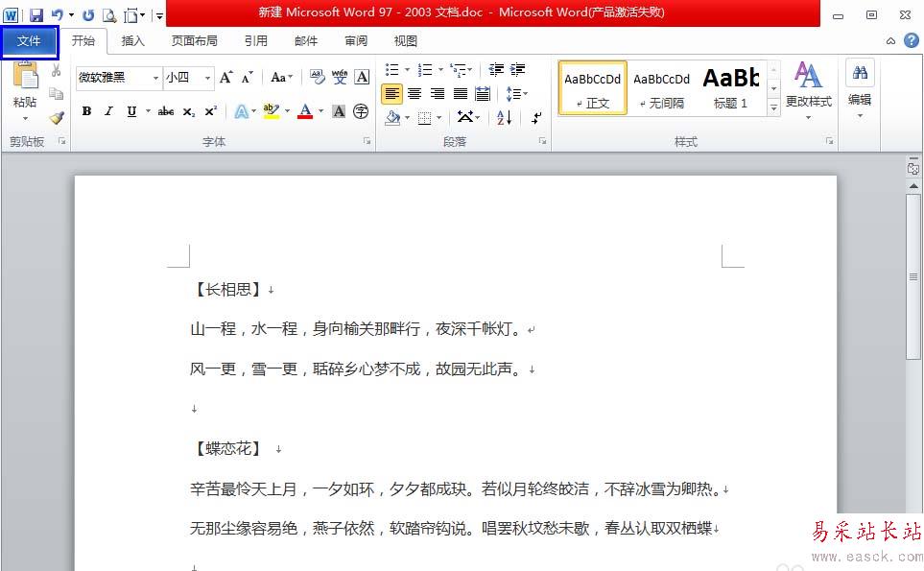Click the Clear Formatting icon
The width and height of the screenshot is (924, 571).
pos(317,77)
